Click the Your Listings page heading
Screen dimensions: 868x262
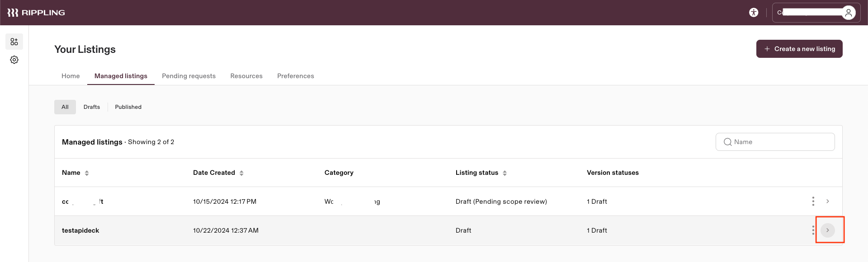click(85, 49)
